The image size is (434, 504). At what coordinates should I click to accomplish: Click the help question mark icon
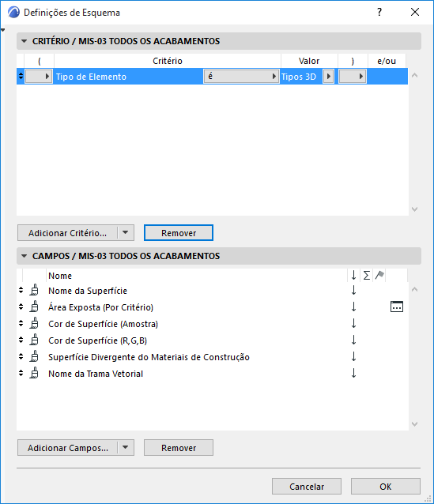pos(379,12)
